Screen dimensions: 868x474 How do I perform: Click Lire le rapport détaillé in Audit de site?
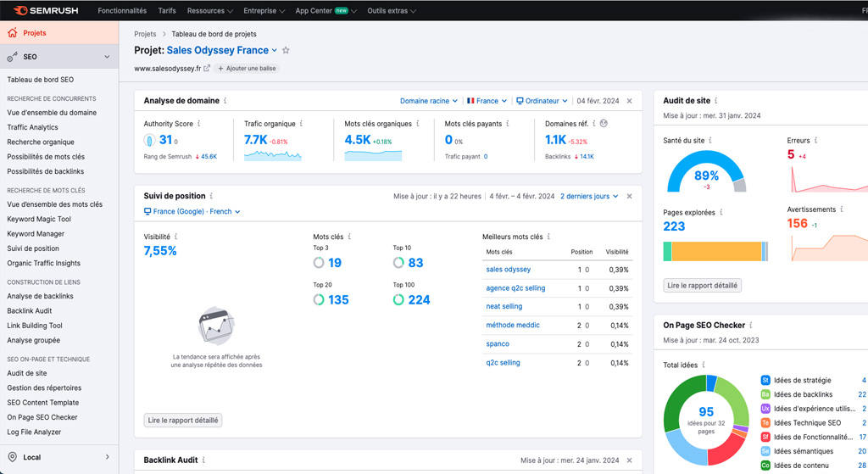pyautogui.click(x=702, y=286)
